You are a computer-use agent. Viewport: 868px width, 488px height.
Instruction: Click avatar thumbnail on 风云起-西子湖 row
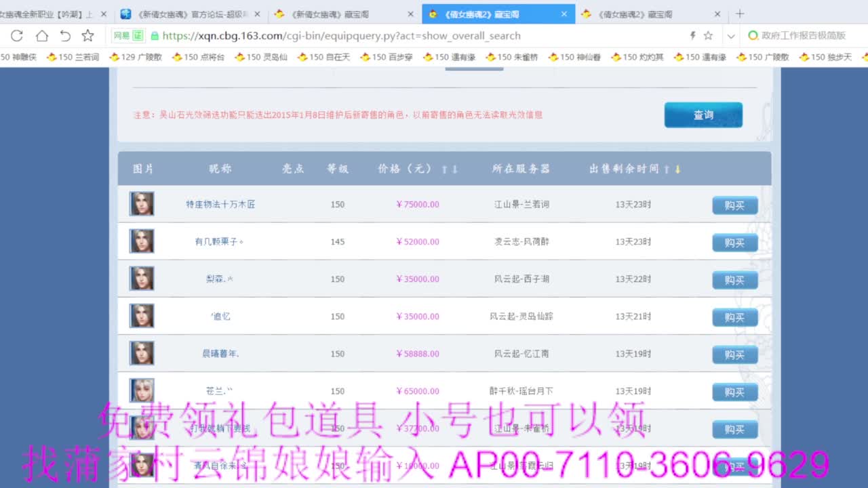(x=142, y=279)
